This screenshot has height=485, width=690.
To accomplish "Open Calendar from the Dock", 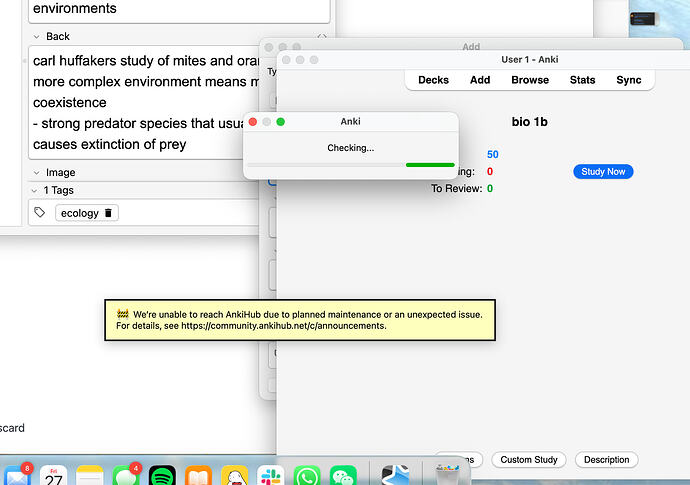I will pos(54,476).
